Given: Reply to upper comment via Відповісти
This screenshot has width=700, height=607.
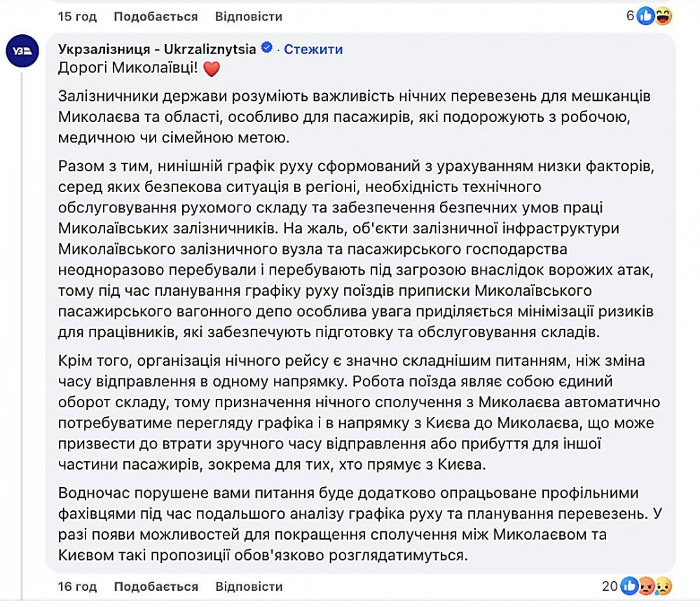Looking at the screenshot, I should 249,17.
